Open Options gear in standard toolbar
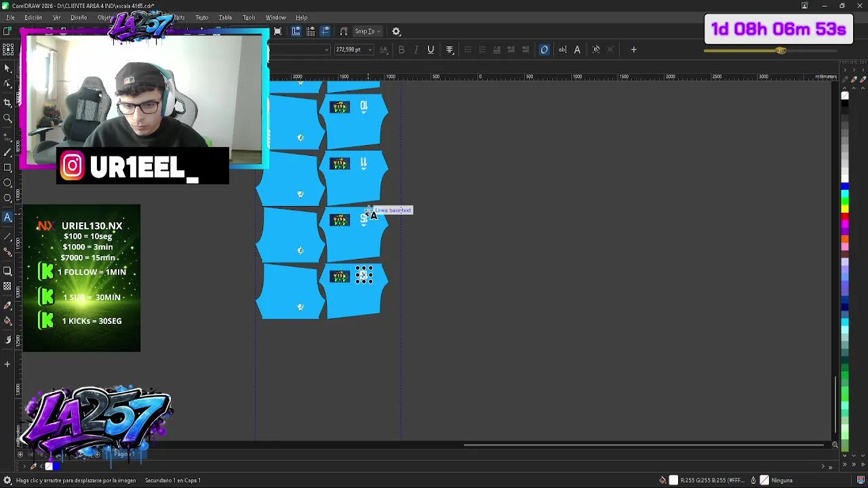The height and width of the screenshot is (488, 868). click(396, 31)
